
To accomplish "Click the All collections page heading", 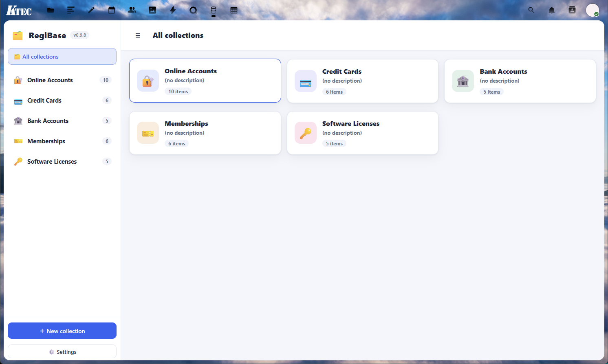I will pos(178,35).
